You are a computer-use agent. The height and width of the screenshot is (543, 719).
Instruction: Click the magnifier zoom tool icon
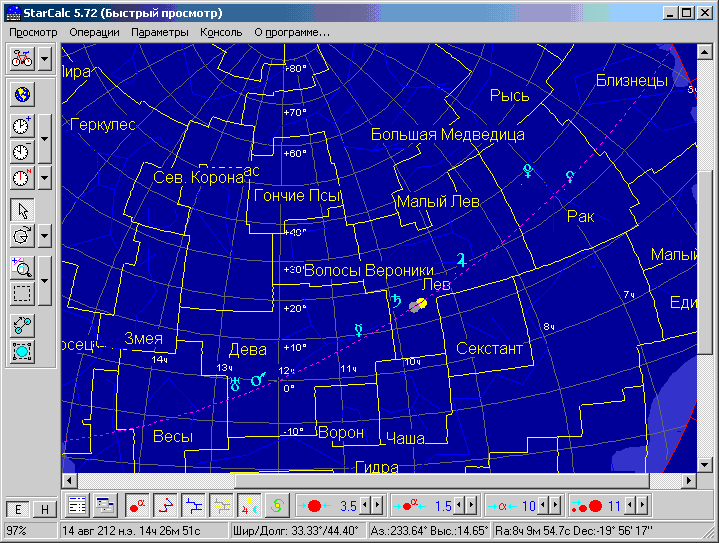click(21, 267)
